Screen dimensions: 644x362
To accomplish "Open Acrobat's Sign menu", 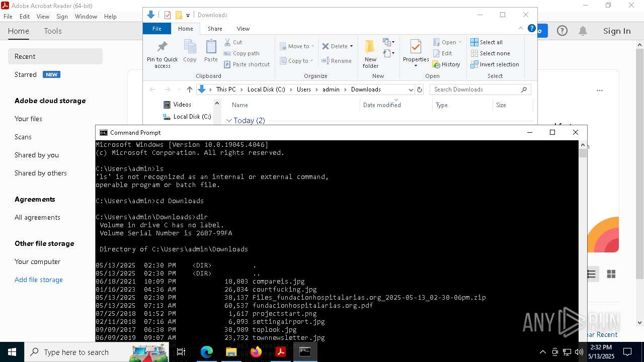I will [x=62, y=17].
